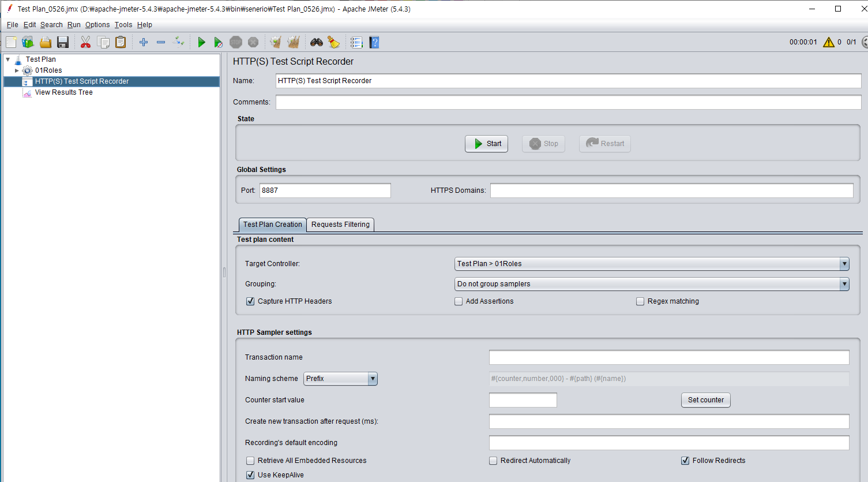Click the Clear All double broom icon

point(294,42)
